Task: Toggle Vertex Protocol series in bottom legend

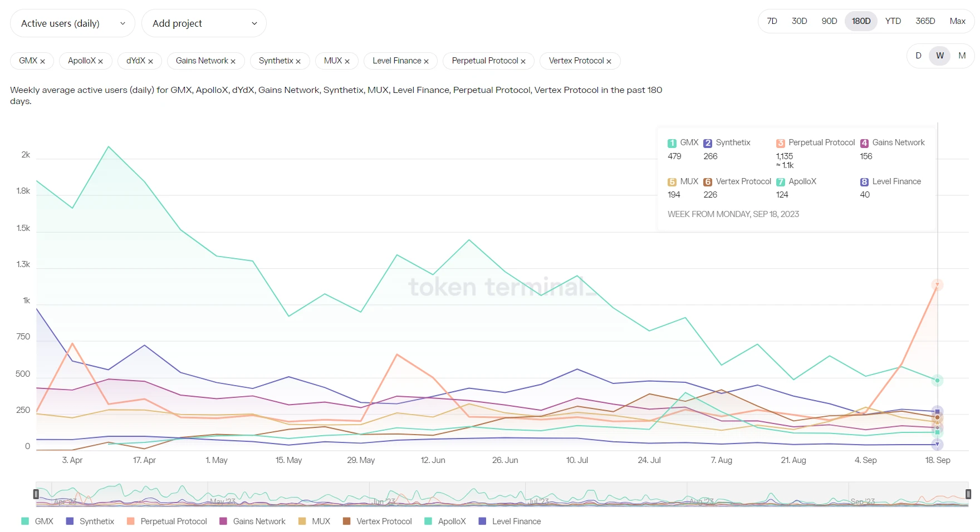Action: coord(378,521)
